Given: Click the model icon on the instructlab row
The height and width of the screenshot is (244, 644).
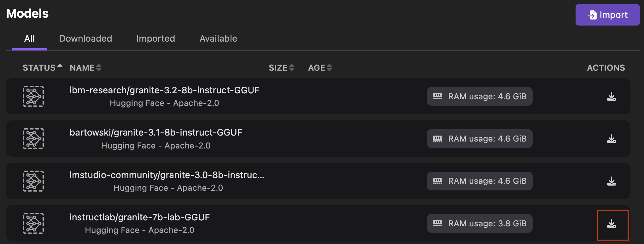Looking at the screenshot, I should point(33,224).
